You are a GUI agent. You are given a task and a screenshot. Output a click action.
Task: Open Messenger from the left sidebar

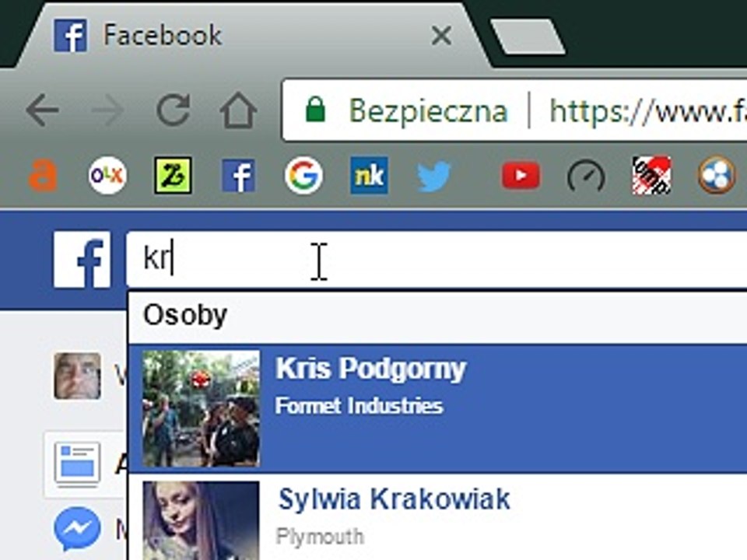tap(77, 530)
